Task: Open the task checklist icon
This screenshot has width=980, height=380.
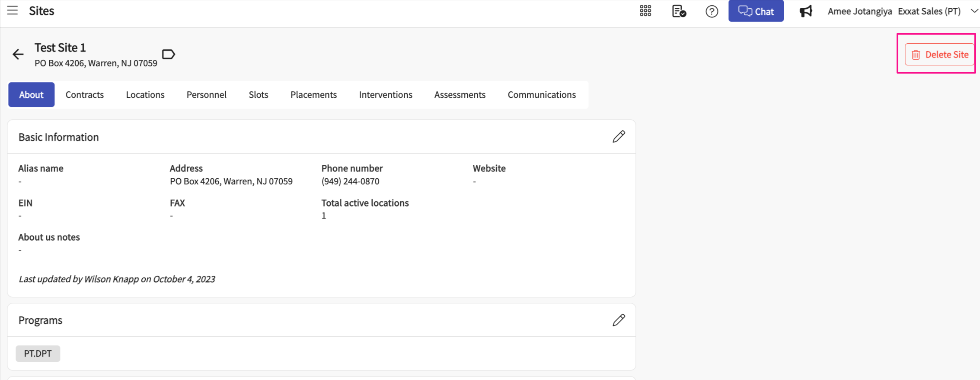Action: [679, 11]
